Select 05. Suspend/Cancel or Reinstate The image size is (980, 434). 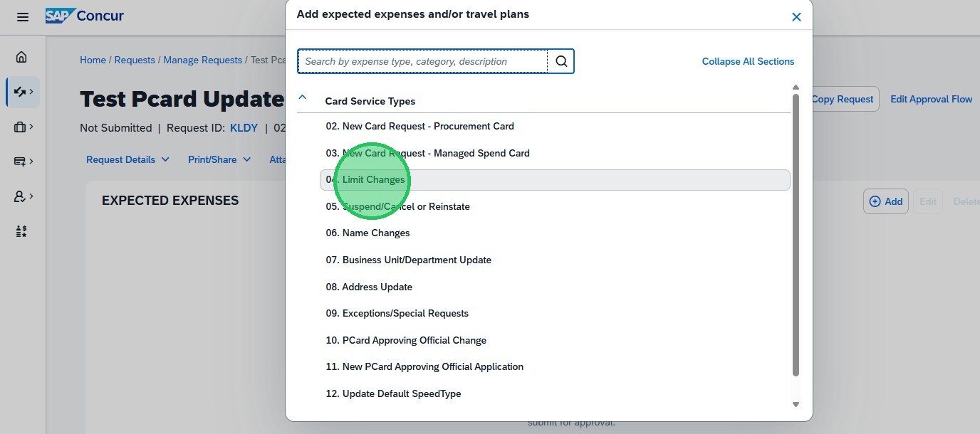click(555, 206)
